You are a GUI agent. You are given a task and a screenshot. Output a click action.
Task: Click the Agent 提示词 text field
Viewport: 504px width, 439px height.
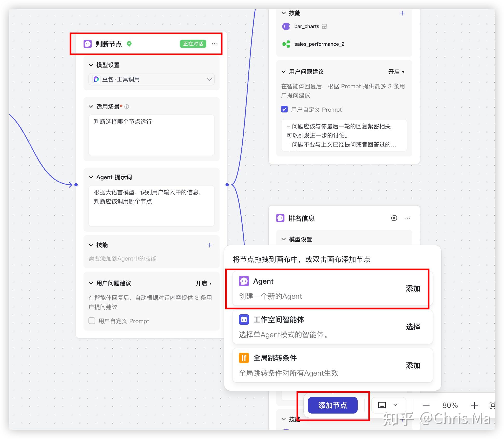(152, 206)
